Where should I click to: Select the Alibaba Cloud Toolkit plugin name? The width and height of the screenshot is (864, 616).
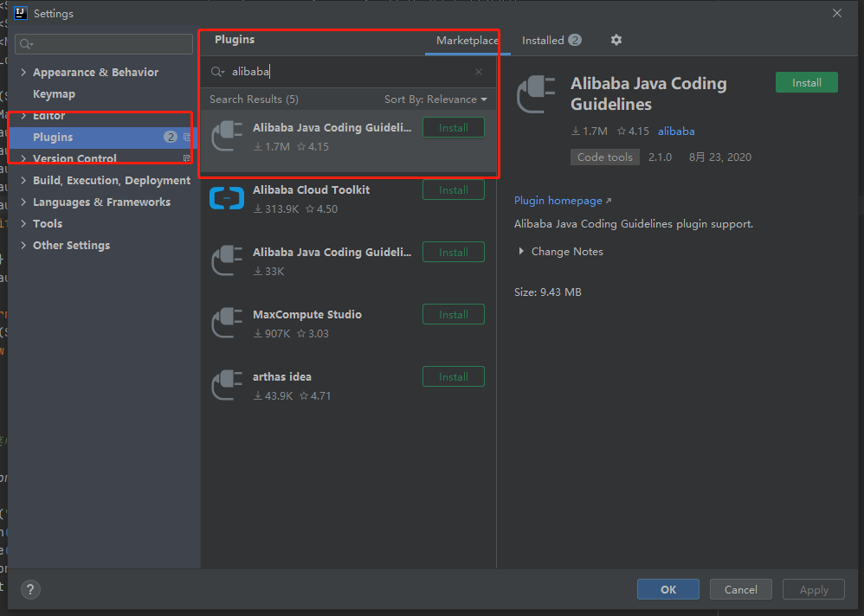pos(312,190)
